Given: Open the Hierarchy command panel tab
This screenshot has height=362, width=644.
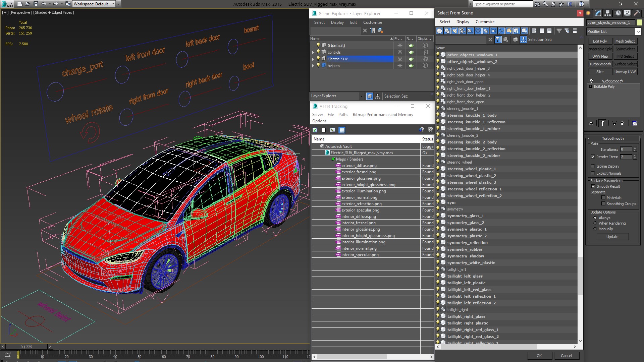Looking at the screenshot, I should point(608,13).
